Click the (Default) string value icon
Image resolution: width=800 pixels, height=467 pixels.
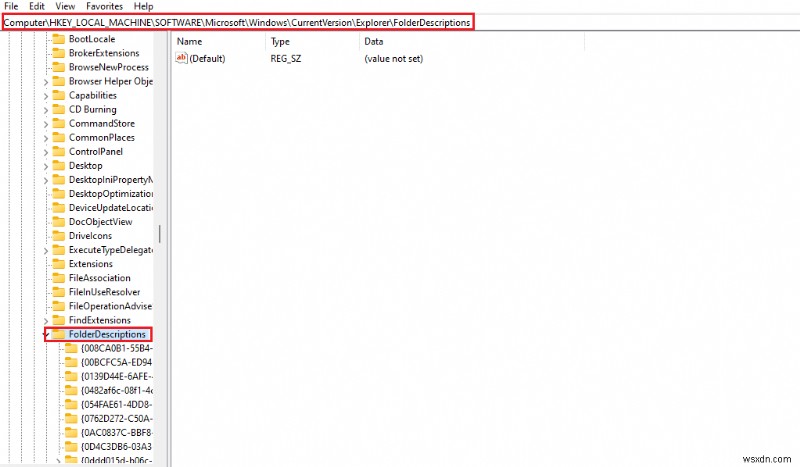coord(181,58)
